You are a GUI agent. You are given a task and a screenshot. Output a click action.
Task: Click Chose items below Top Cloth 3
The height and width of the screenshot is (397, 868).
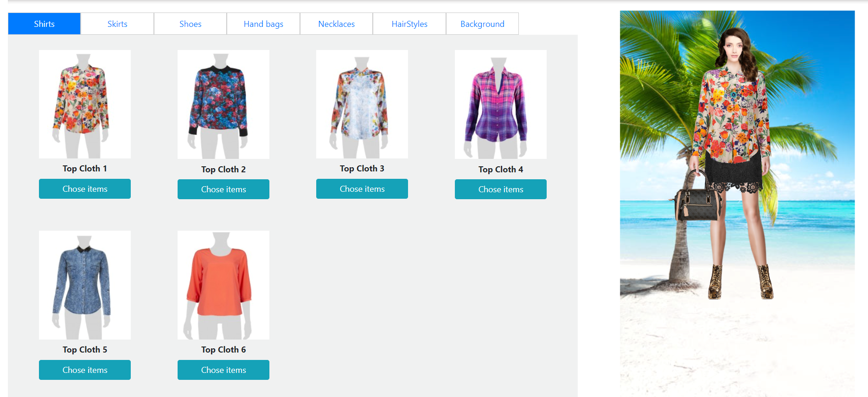(362, 189)
